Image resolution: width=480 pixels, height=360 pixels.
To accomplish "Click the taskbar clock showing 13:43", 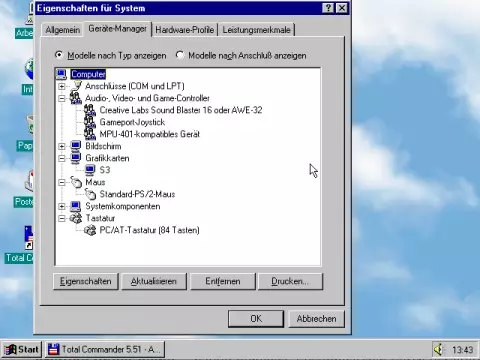I will pyautogui.click(x=462, y=350).
